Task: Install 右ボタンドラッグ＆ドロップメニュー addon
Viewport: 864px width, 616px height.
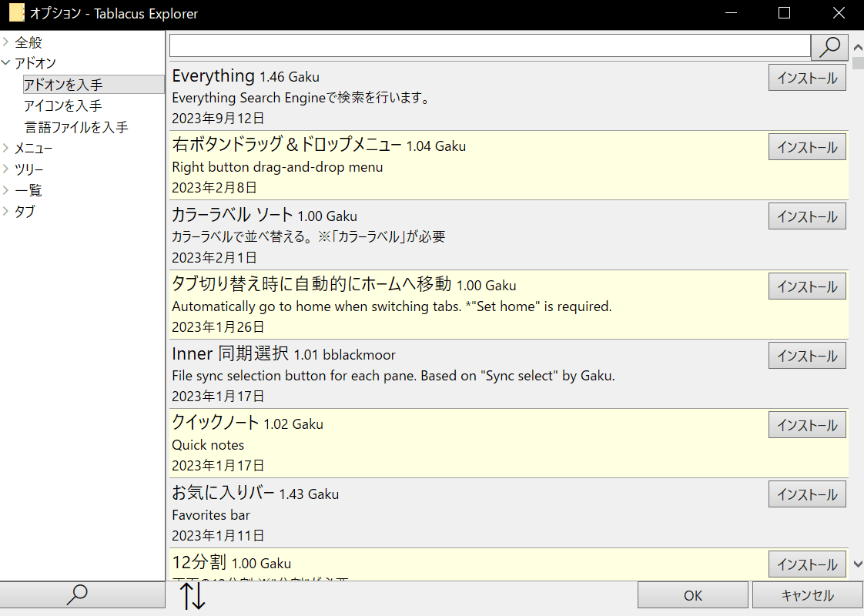Action: click(807, 147)
